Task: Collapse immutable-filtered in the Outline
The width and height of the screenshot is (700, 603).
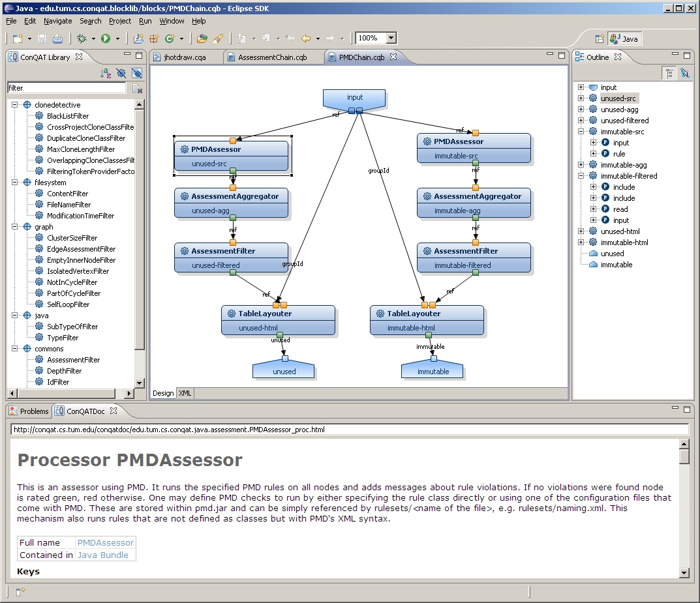Action: (x=581, y=176)
